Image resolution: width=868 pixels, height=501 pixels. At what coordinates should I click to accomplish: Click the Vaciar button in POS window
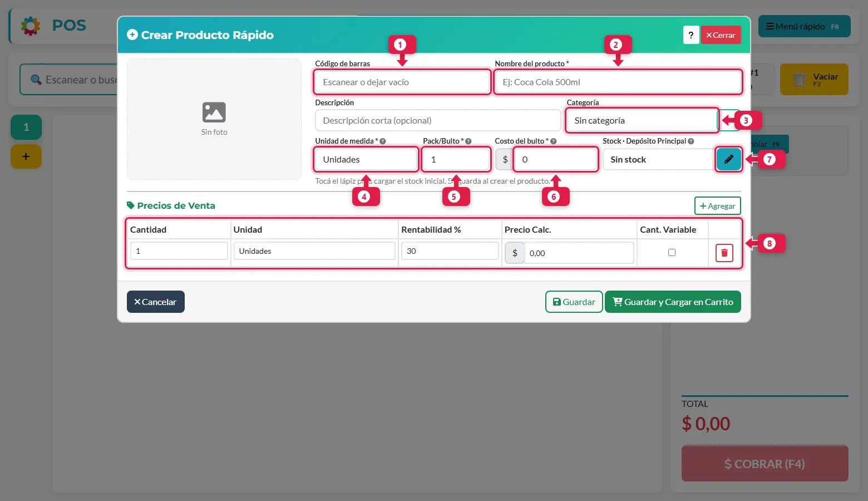coord(814,80)
